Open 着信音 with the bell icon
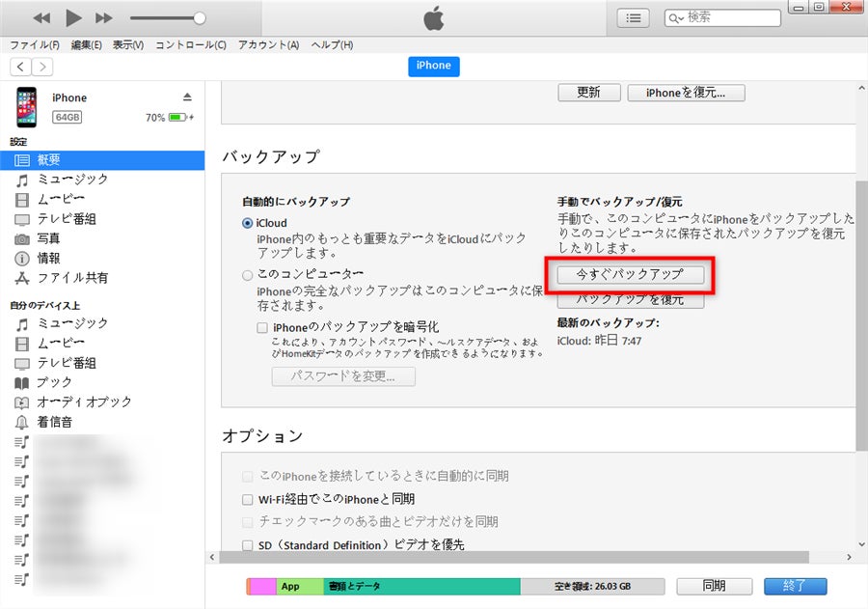The image size is (868, 609). 43,423
